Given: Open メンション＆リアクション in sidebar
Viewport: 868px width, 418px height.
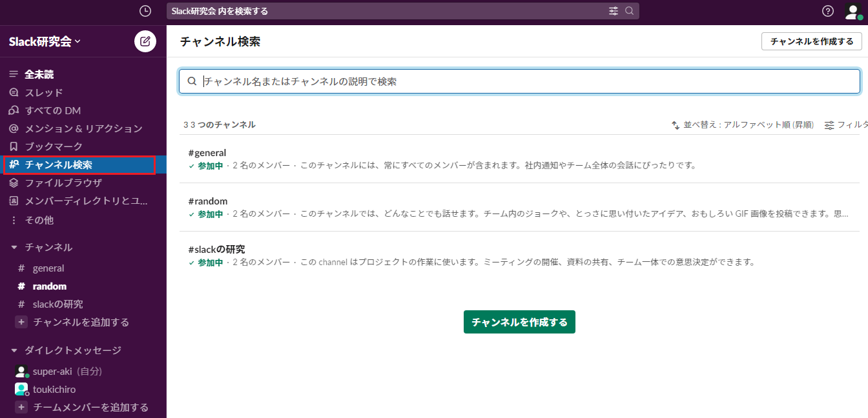Looking at the screenshot, I should (83, 128).
